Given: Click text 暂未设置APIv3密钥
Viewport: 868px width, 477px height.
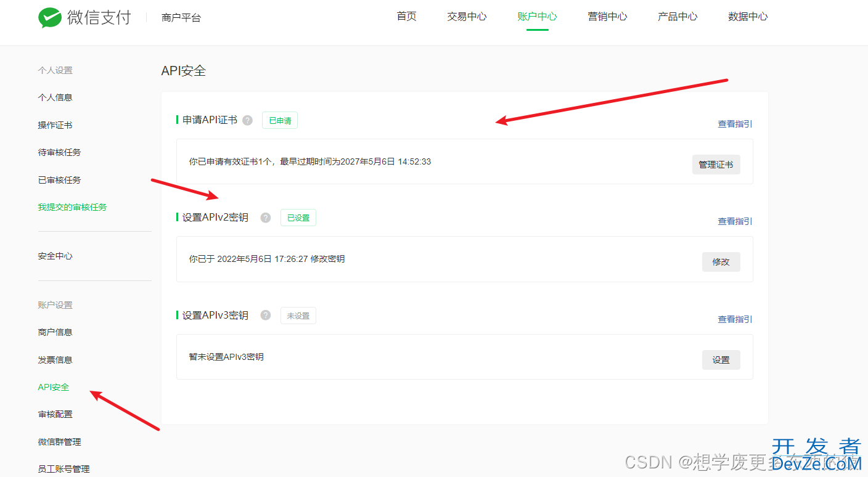Looking at the screenshot, I should [226, 357].
